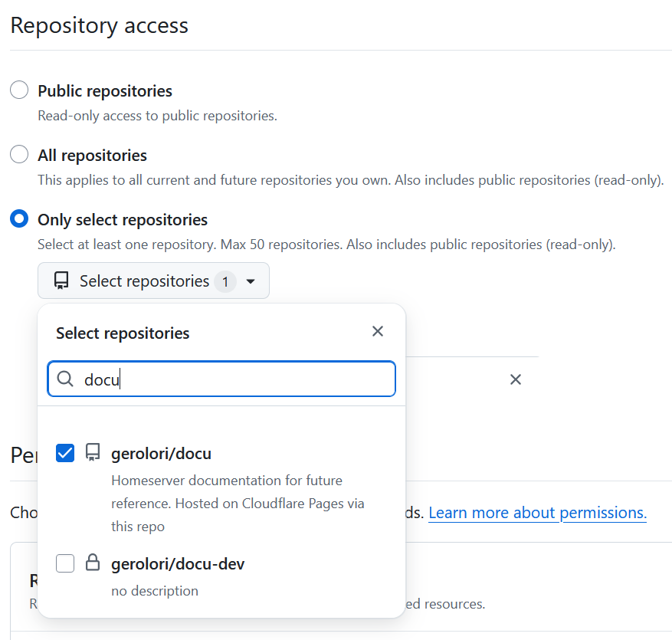Click the gerolori/docu-dev repository name
This screenshot has width=672, height=640.
(177, 563)
